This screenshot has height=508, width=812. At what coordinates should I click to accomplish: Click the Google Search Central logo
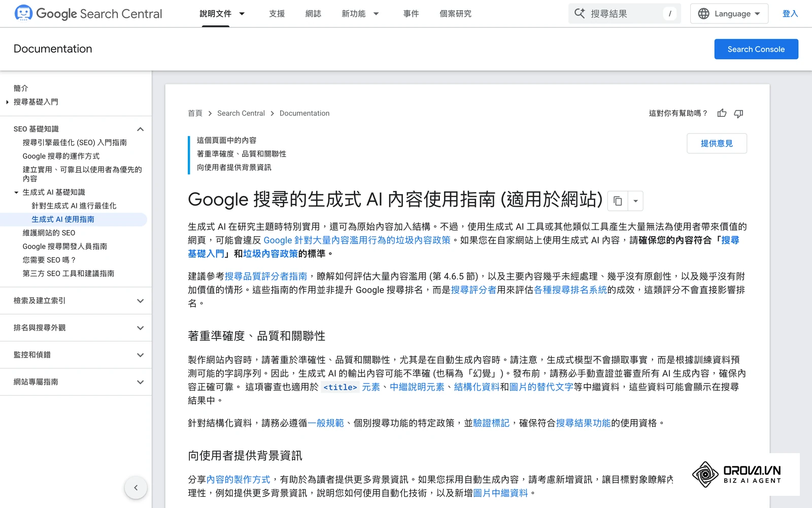click(x=88, y=13)
